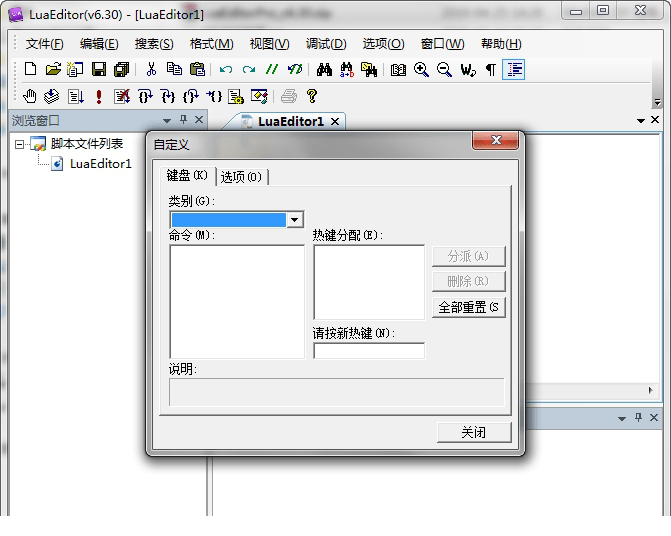Click the Cut scissors icon

pyautogui.click(x=151, y=69)
